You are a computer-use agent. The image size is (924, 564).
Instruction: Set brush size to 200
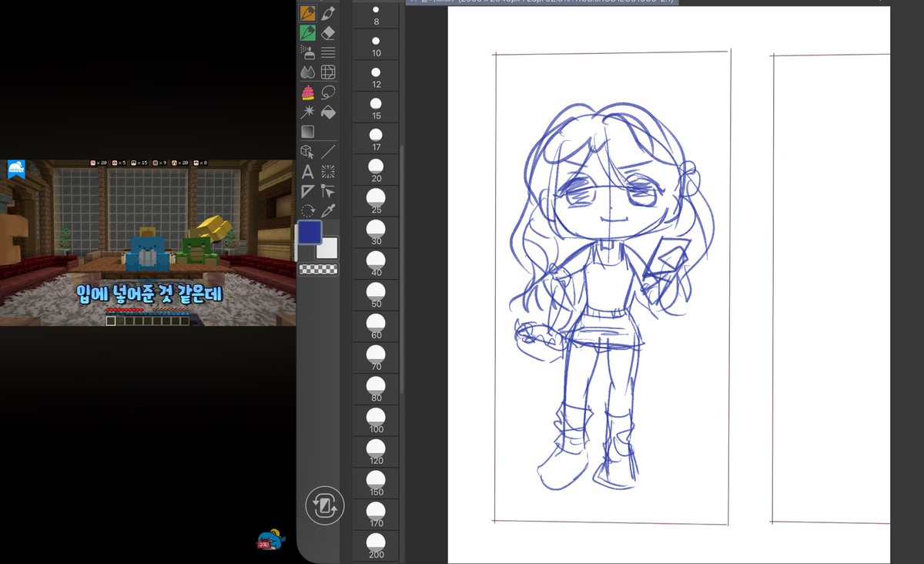[376, 546]
